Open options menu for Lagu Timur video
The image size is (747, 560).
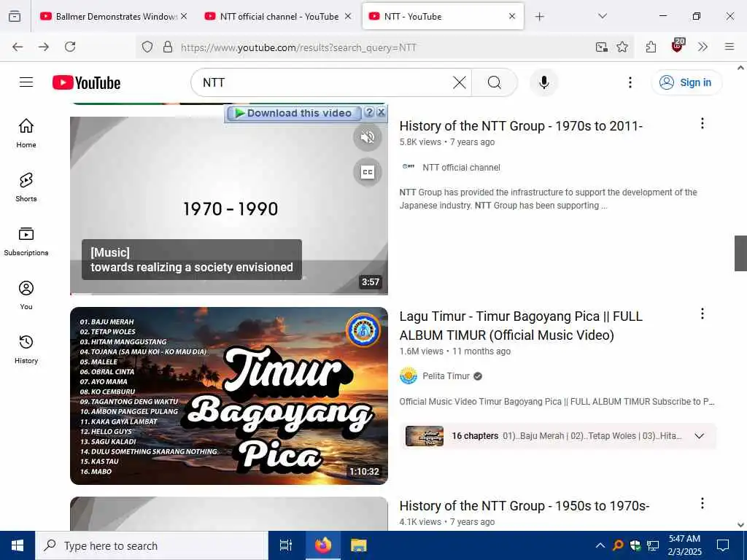point(702,314)
